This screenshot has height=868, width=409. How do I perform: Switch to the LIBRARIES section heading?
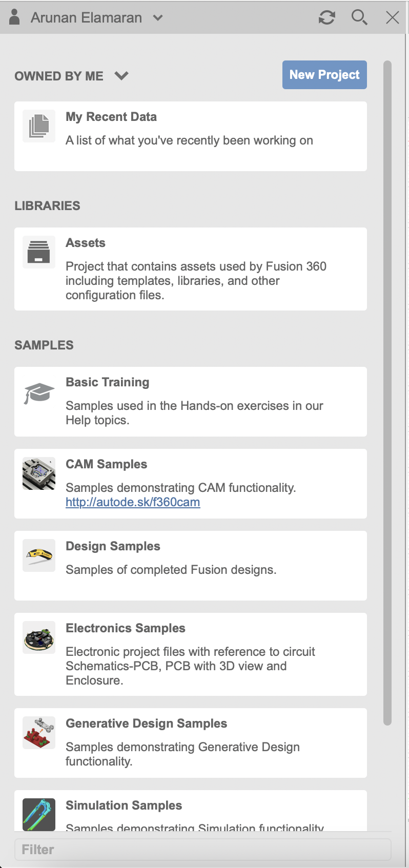point(47,205)
